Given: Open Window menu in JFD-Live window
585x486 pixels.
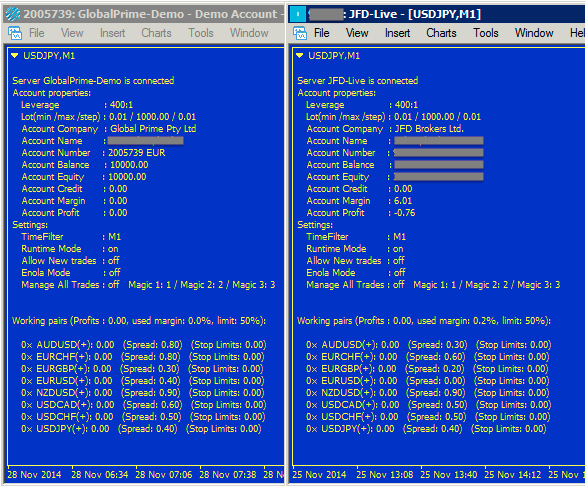Looking at the screenshot, I should click(534, 33).
